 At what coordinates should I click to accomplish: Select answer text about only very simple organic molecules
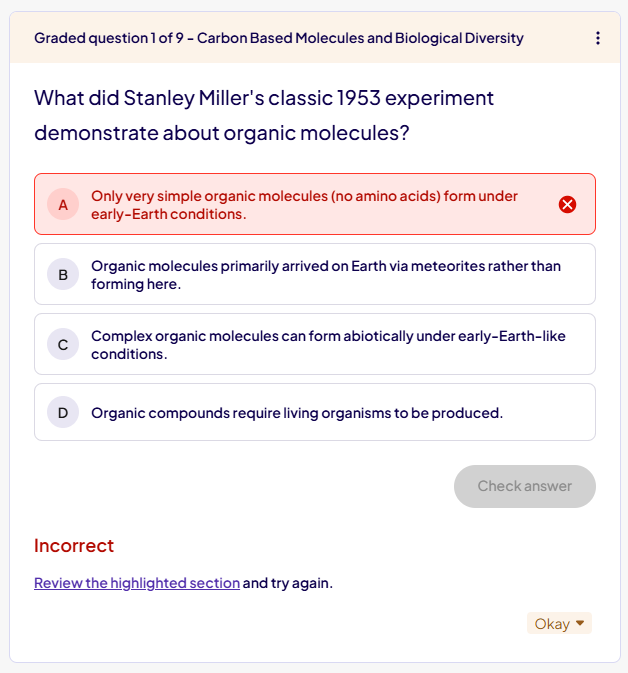tap(304, 204)
